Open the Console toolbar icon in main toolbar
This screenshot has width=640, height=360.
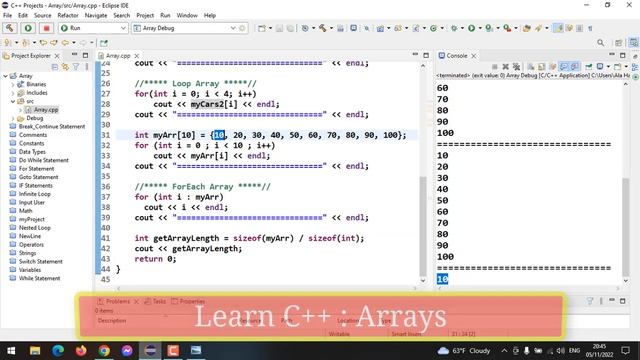click(x=353, y=28)
